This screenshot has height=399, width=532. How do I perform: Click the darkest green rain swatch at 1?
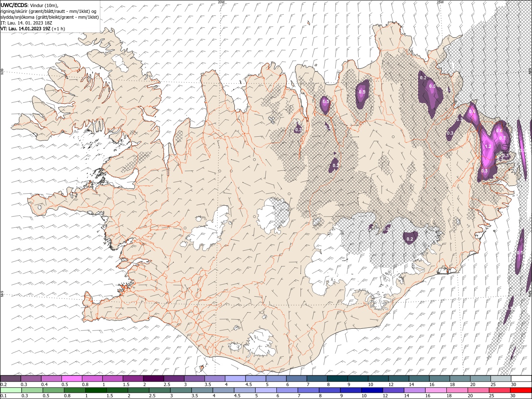[x=96, y=390]
